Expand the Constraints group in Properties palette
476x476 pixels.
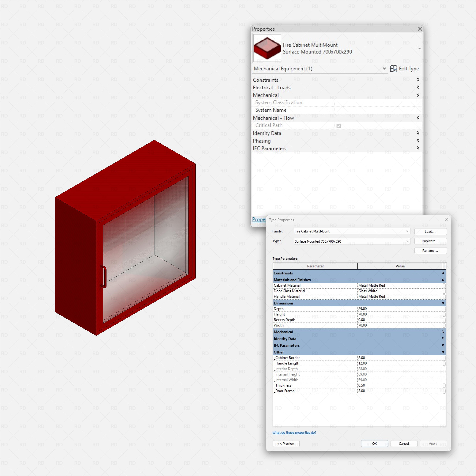pos(418,80)
